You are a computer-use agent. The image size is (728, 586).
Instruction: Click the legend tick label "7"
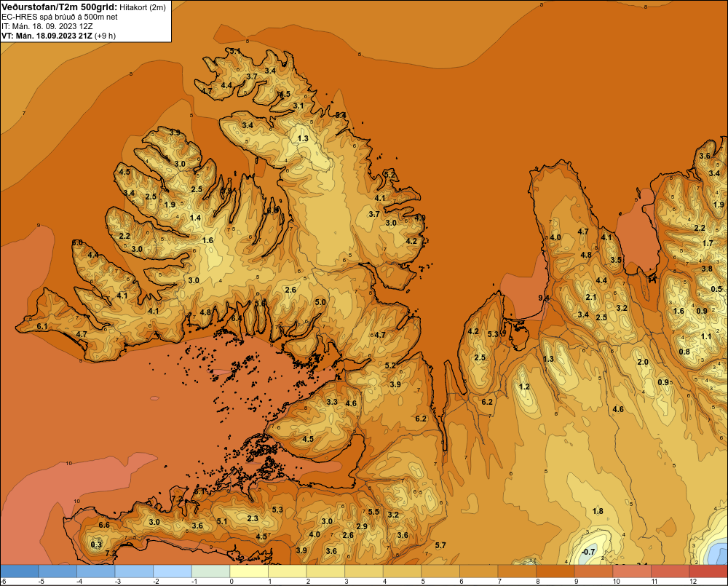click(x=499, y=582)
